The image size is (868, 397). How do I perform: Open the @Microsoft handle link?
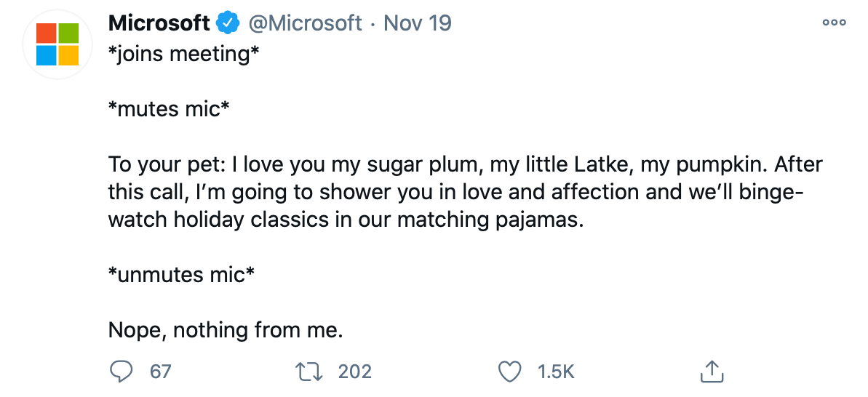click(x=305, y=23)
